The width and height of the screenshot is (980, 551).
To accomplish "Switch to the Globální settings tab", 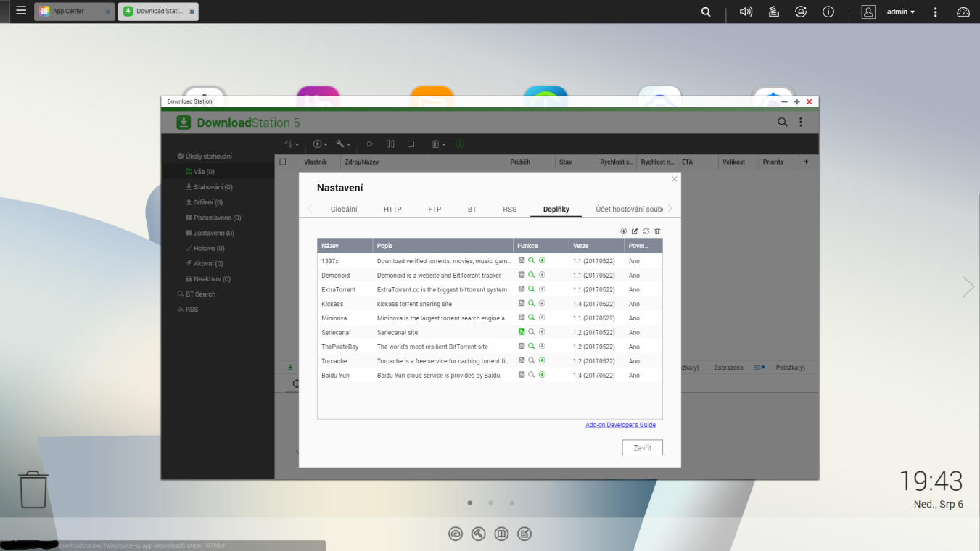I will pos(344,210).
